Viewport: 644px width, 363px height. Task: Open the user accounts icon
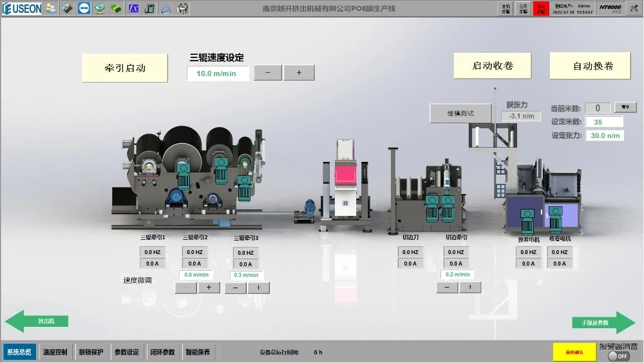click(51, 8)
